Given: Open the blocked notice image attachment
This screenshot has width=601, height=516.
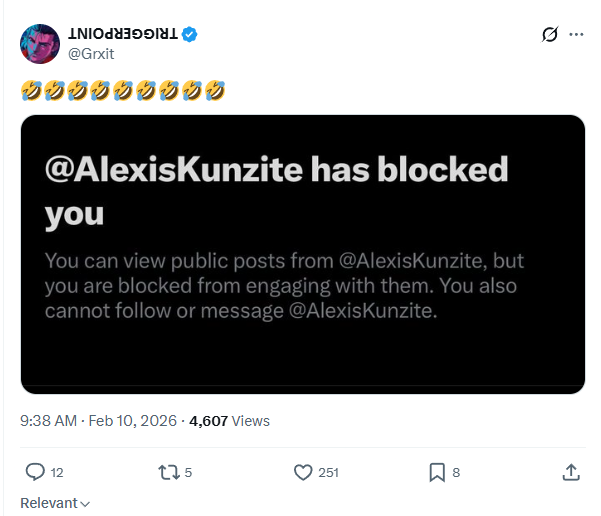Looking at the screenshot, I should point(303,254).
